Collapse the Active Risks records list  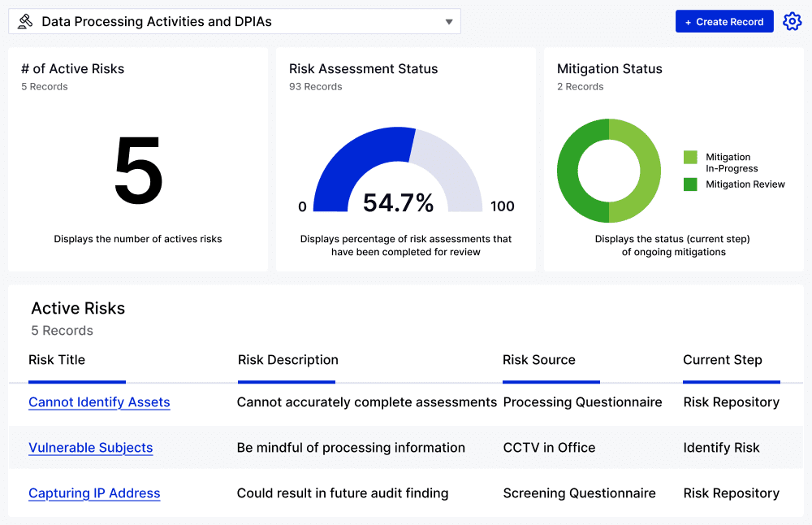pyautogui.click(x=77, y=308)
